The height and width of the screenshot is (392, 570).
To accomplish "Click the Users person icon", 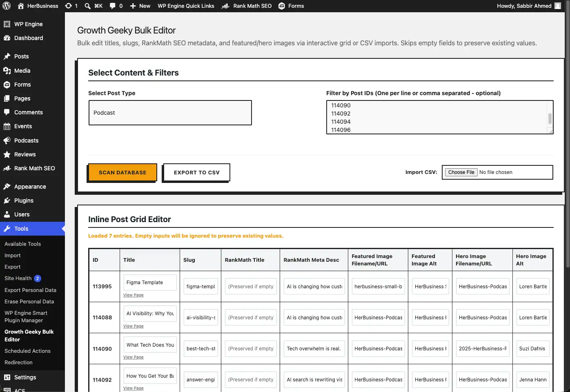I will (x=7, y=214).
